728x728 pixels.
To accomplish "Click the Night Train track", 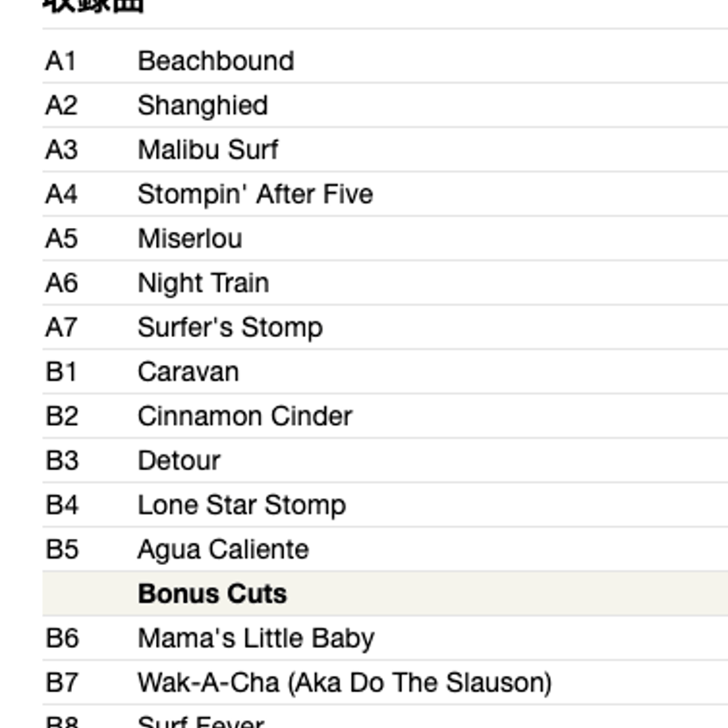I will (203, 283).
